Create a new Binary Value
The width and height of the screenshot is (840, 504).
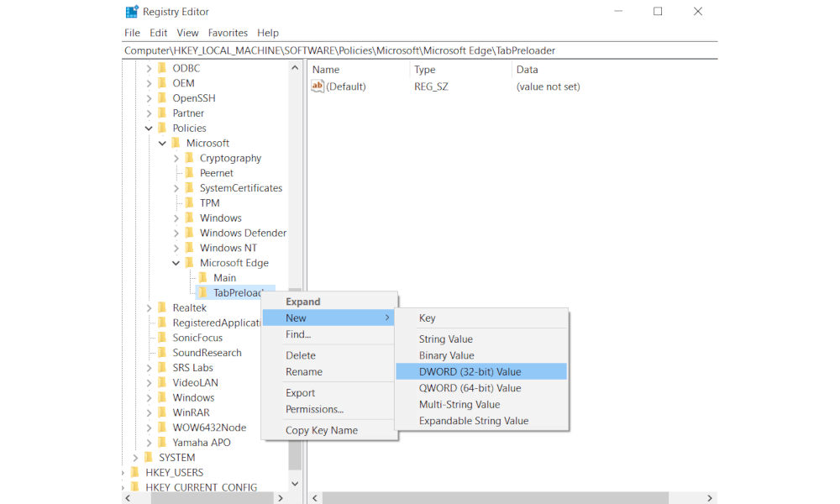pyautogui.click(x=481, y=355)
